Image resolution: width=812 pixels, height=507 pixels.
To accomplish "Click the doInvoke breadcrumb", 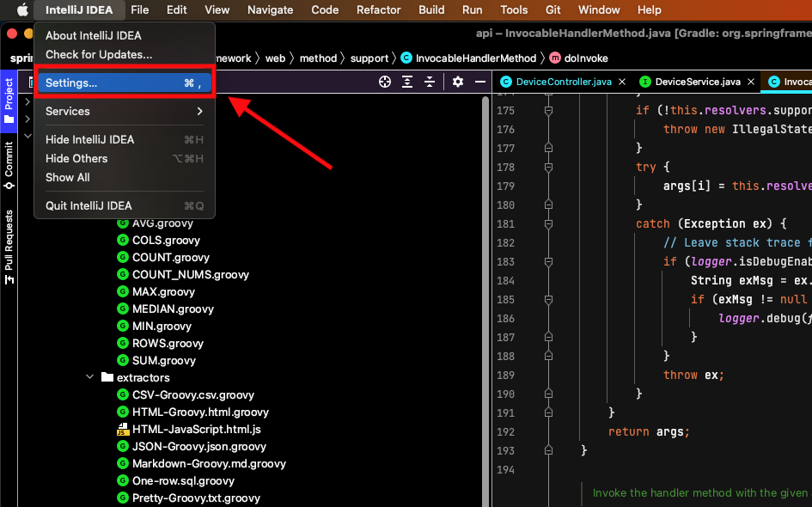I will coord(586,58).
